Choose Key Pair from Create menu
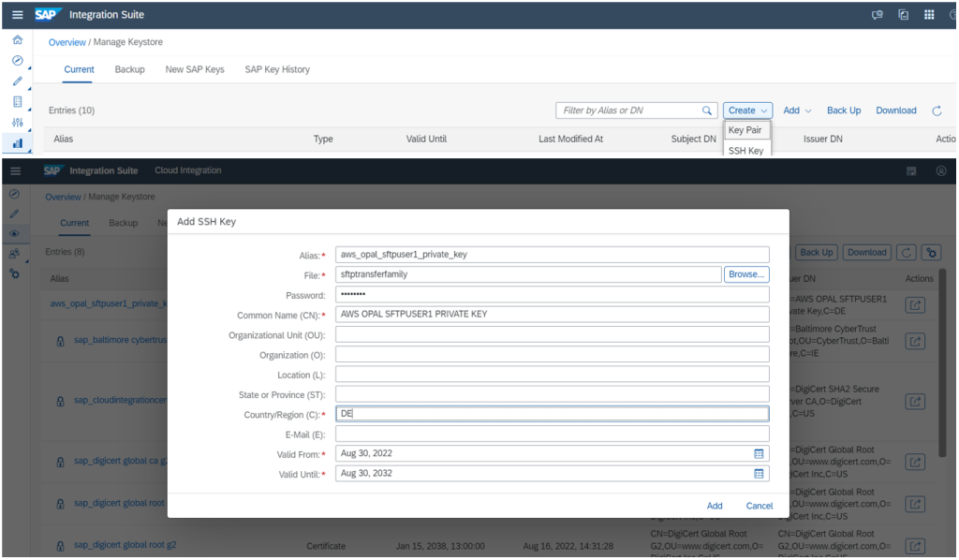959x560 pixels. click(746, 130)
